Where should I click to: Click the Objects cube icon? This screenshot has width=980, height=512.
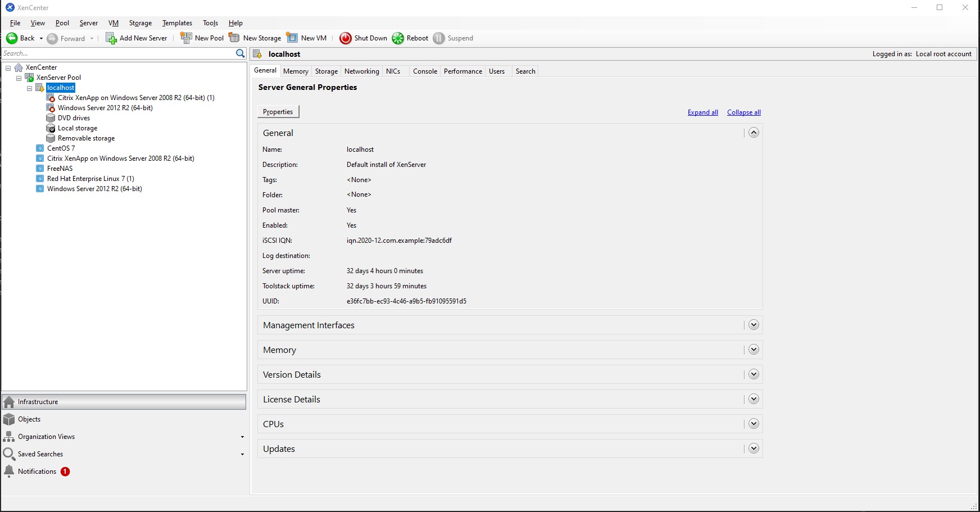coord(9,419)
